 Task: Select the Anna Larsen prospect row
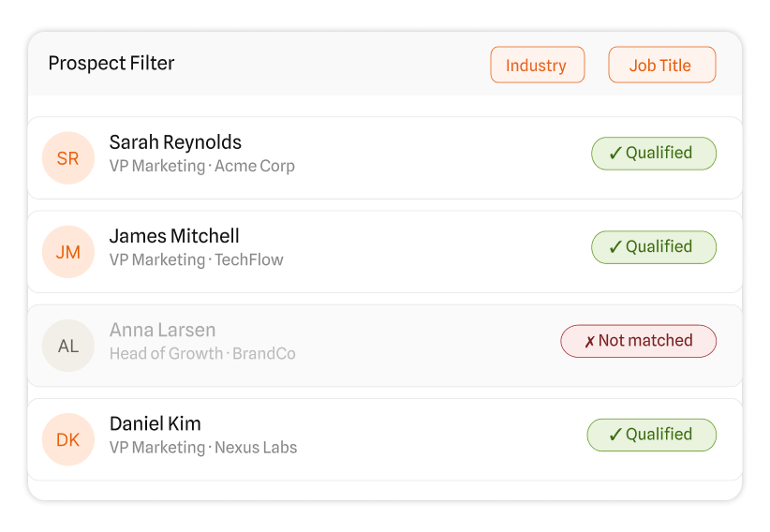pyautogui.click(x=422, y=346)
